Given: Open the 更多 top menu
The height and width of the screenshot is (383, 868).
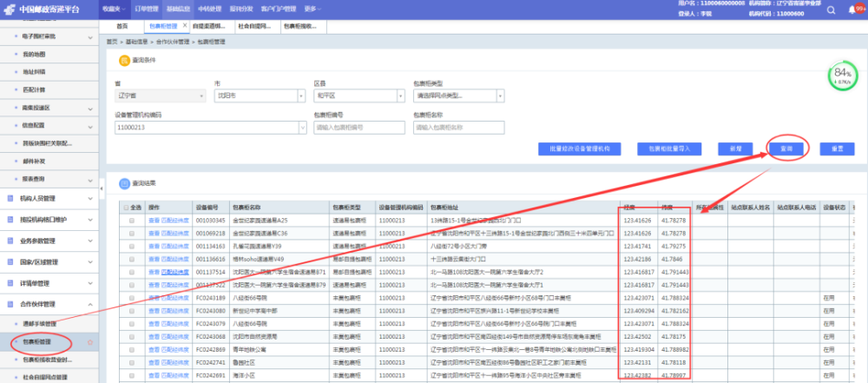Looking at the screenshot, I should 312,10.
